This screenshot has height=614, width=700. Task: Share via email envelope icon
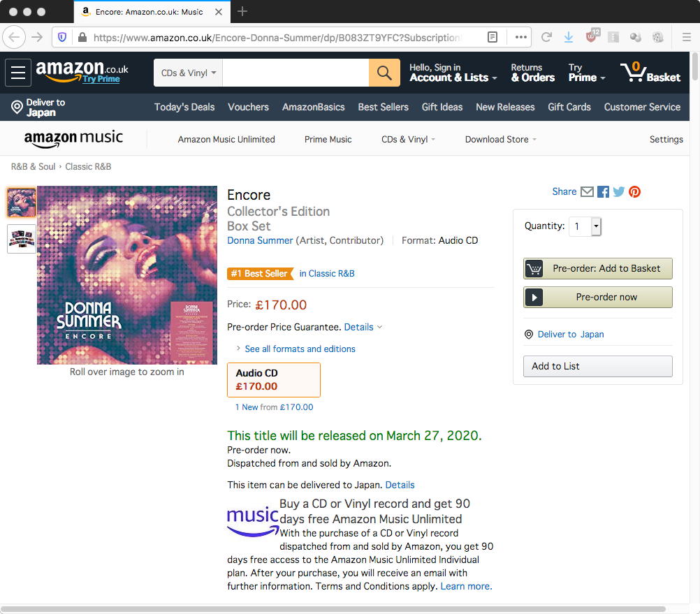(587, 192)
